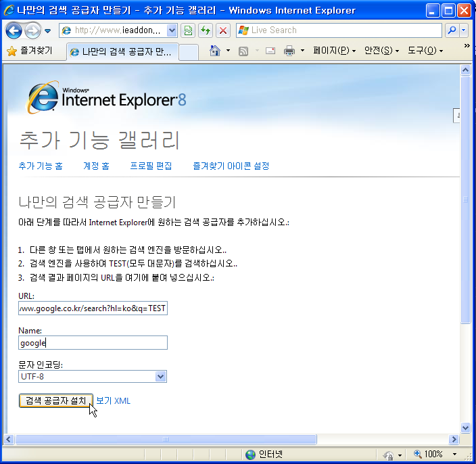Expand the zoom level dropdown arrow
The height and width of the screenshot is (464, 476).
454,455
